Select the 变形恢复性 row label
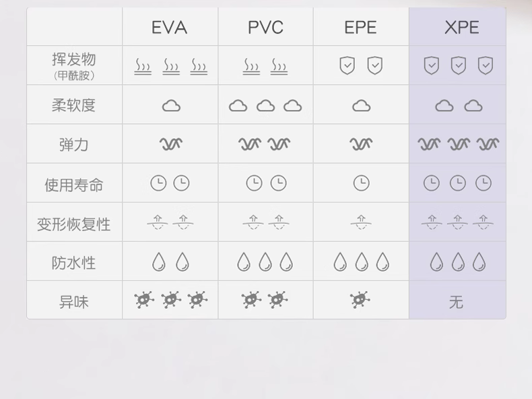532x399 pixels. (x=74, y=224)
